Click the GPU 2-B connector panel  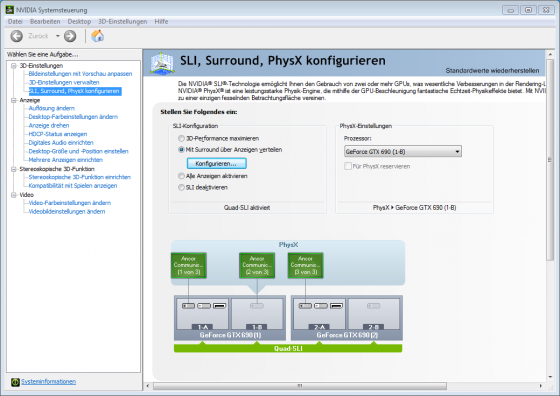(374, 314)
